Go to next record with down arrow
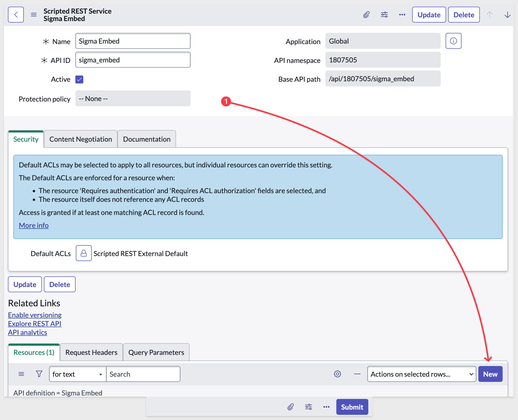 tap(508, 15)
